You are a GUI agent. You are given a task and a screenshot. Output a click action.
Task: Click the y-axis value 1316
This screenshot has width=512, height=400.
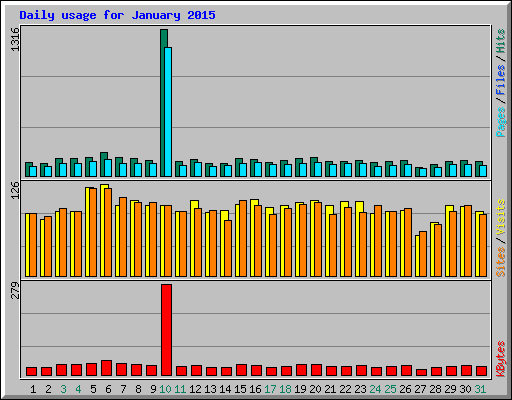coord(15,39)
